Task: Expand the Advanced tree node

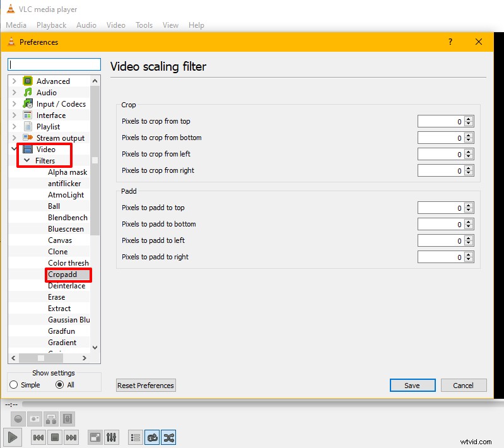Action: (14, 81)
